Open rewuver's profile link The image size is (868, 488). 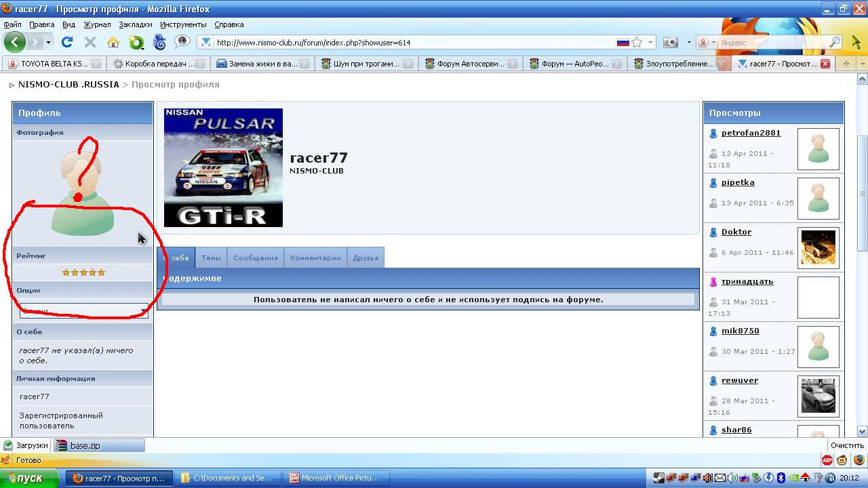click(x=739, y=380)
